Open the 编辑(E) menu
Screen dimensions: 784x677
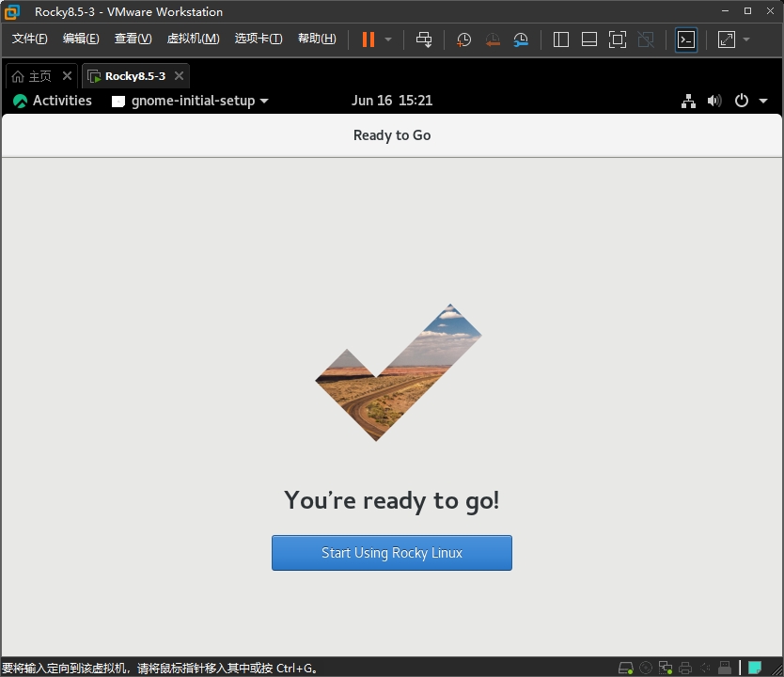[81, 39]
